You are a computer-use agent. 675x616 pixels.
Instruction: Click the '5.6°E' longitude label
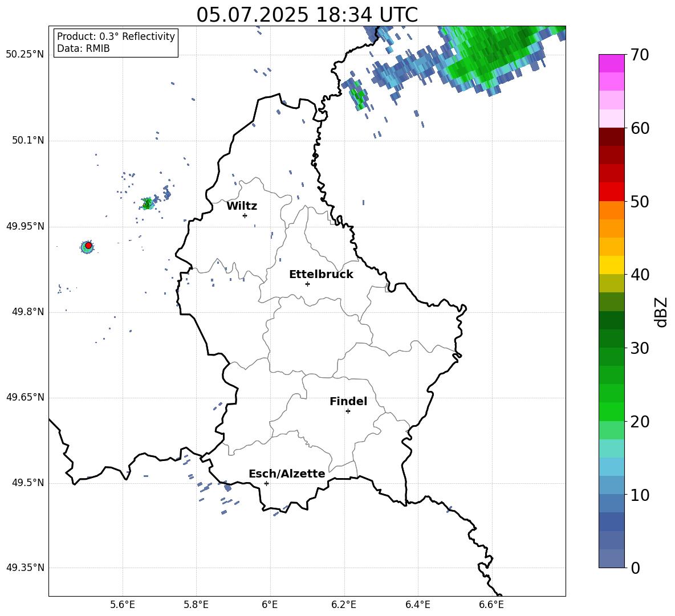click(x=123, y=605)
